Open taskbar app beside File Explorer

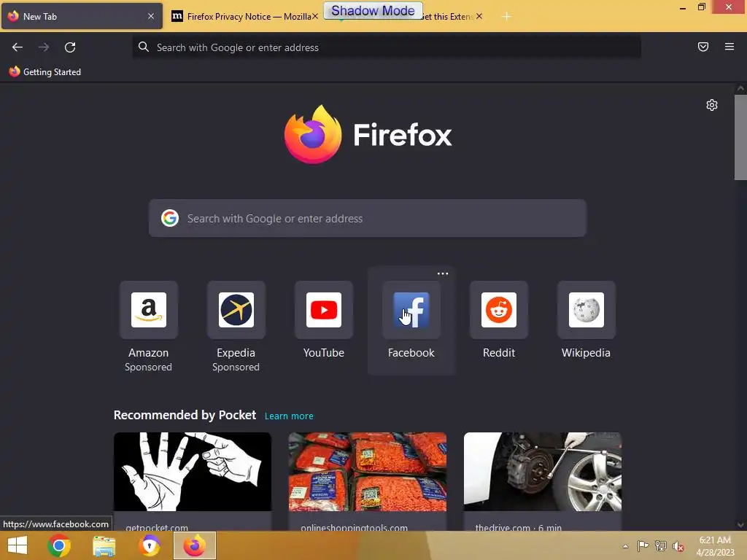150,545
